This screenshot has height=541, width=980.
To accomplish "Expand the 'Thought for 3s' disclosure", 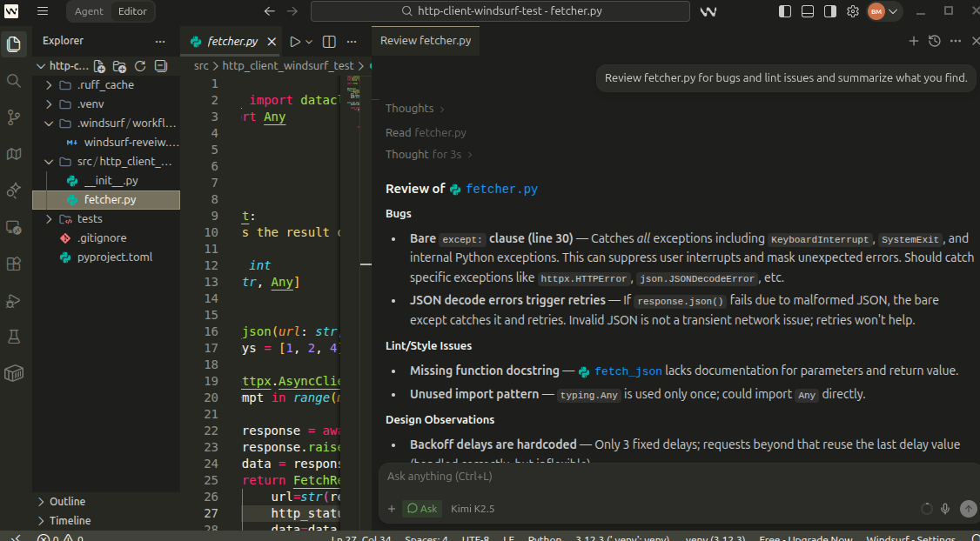I will pyautogui.click(x=429, y=154).
